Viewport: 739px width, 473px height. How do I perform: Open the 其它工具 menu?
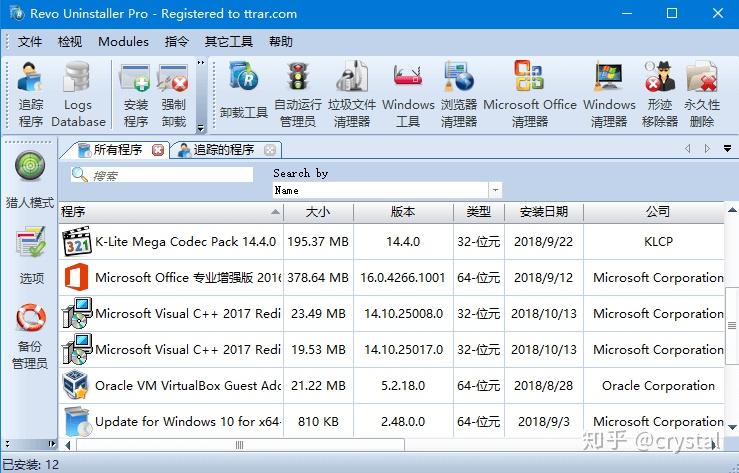click(229, 41)
